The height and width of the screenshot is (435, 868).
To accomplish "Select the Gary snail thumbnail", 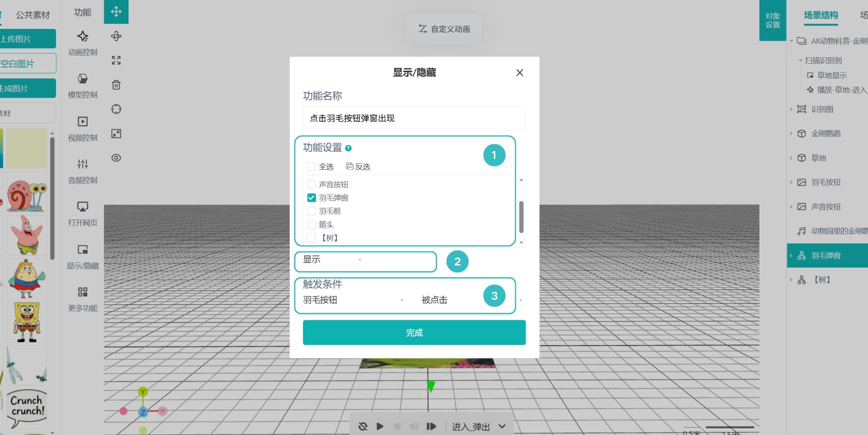I will pyautogui.click(x=27, y=192).
